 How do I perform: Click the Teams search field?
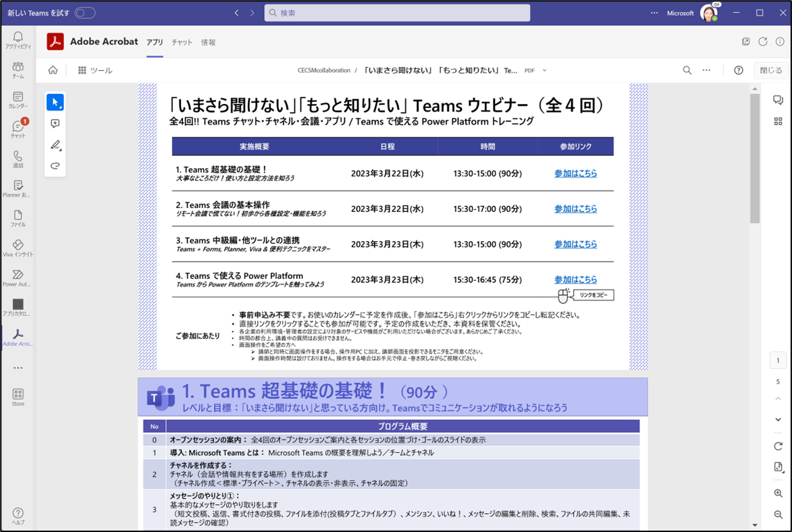click(x=397, y=12)
